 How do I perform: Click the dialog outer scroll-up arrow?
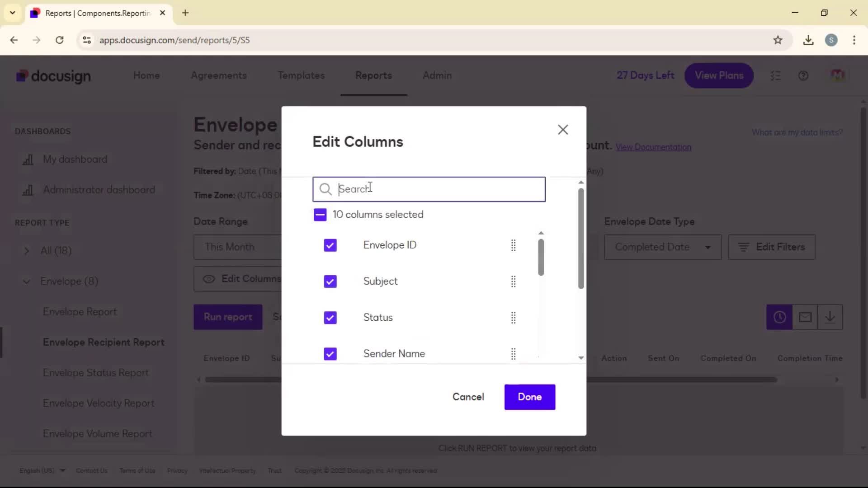coord(581,182)
